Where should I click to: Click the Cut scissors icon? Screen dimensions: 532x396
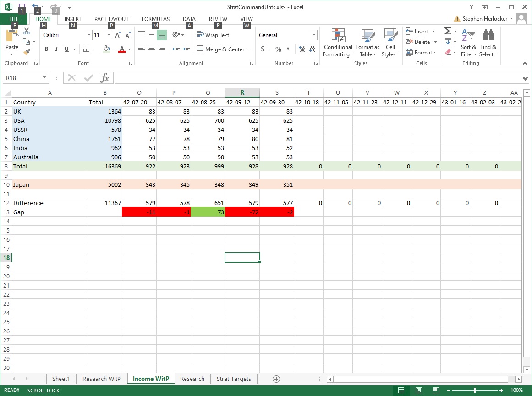point(27,31)
